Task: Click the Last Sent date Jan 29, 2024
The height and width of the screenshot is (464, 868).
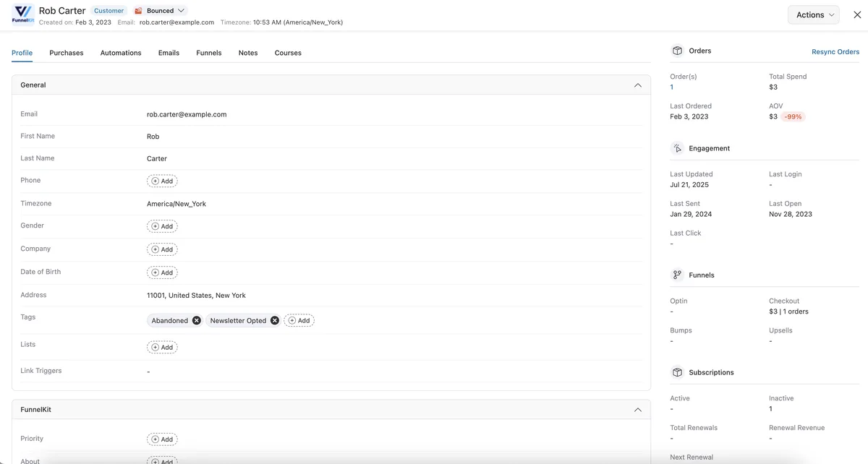Action: (691, 214)
